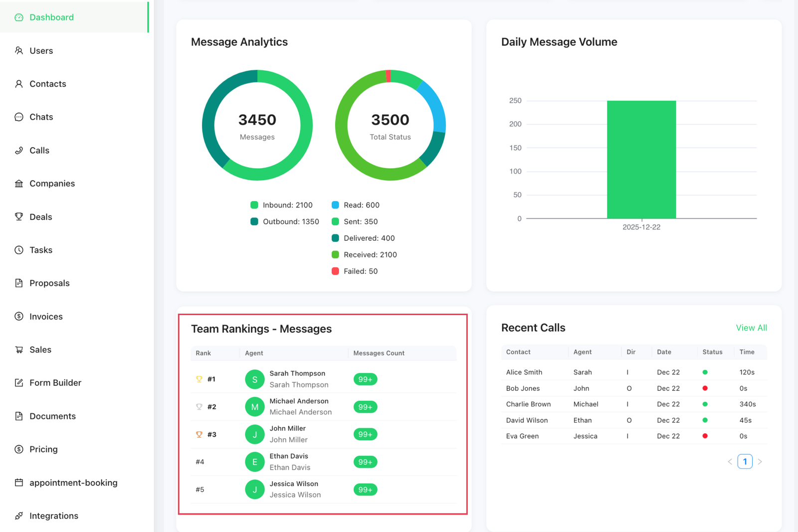Viewport: 798px width, 532px height.
Task: Click the red Failed legend swatch
Action: 335,271
